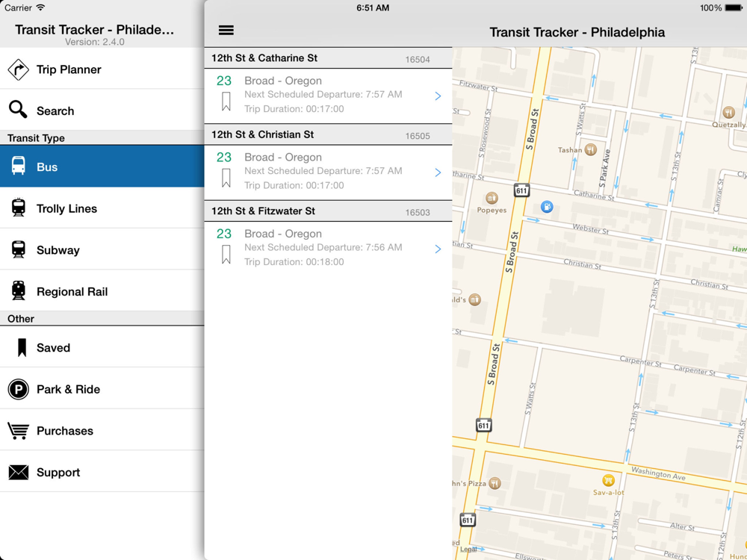Click 'Version: 2.4.0' text
Screen dimensions: 747x560
click(95, 42)
